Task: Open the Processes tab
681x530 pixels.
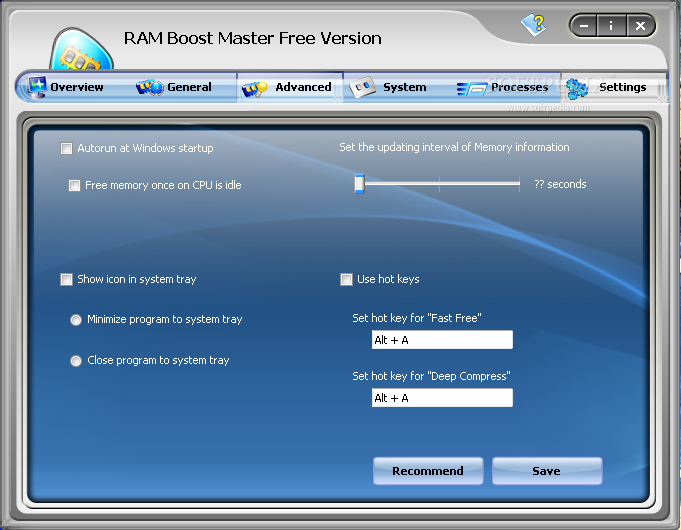Action: pos(506,87)
